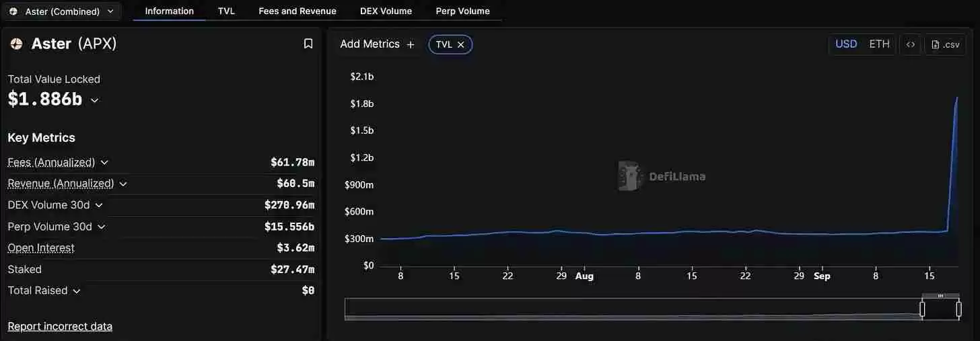Click Add Metrics button
Screen dimensions: 980x341
pos(377,44)
